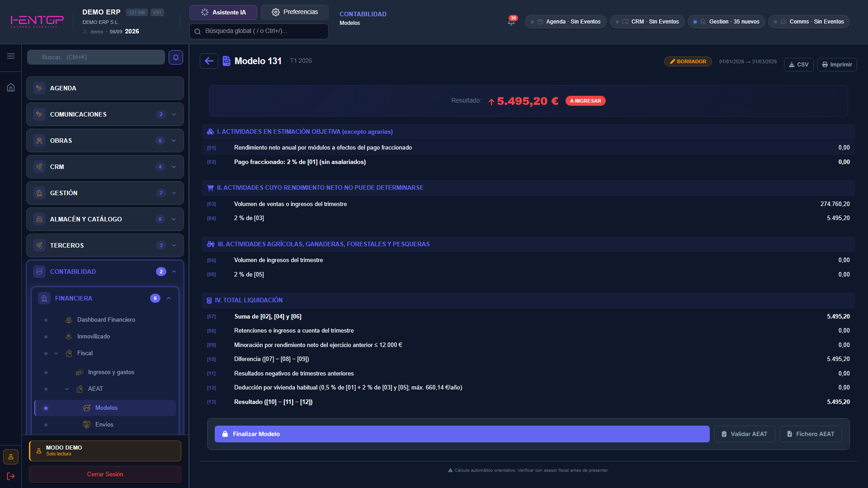The image size is (868, 488).
Task: Expand the TERCEROS section chevron
Action: (174, 245)
